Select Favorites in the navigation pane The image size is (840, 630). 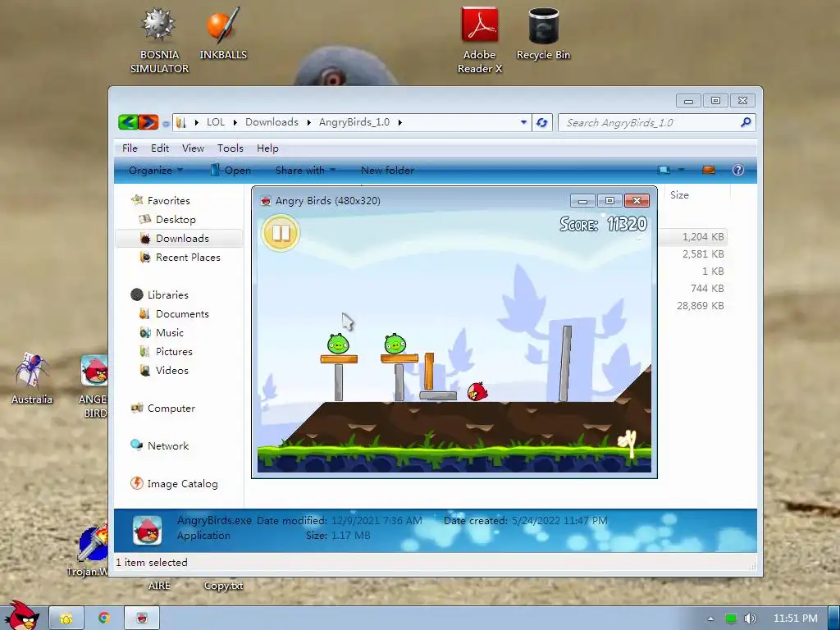[x=169, y=200]
